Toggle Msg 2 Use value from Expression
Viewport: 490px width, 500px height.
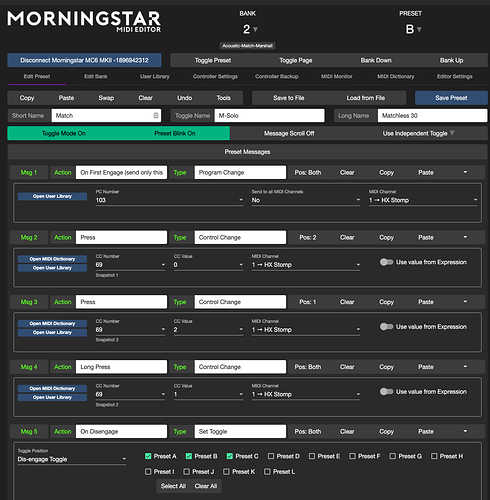pos(386,262)
